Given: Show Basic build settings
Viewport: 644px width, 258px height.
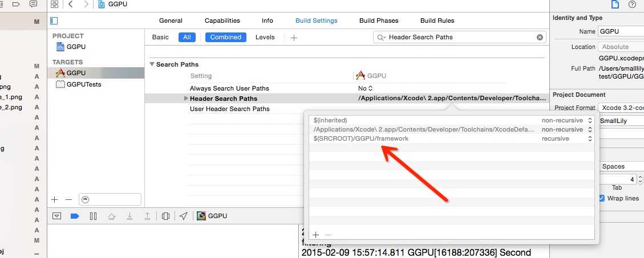Looking at the screenshot, I should (x=160, y=37).
